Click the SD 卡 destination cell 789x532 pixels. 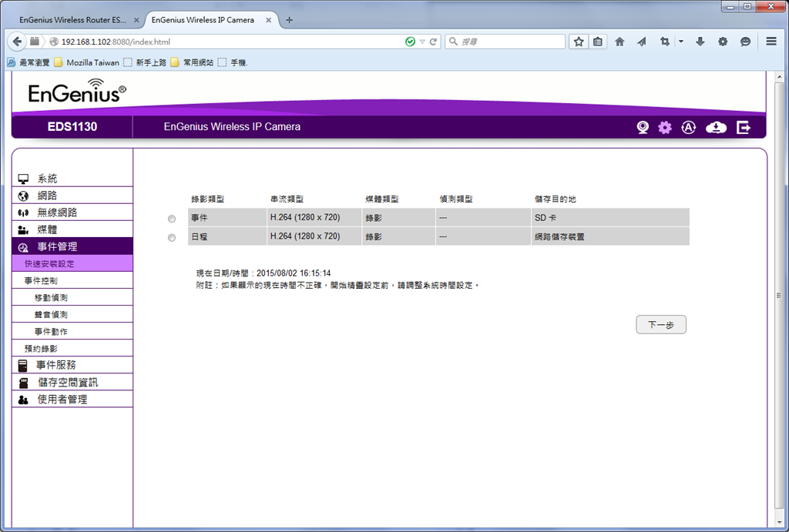click(610, 218)
